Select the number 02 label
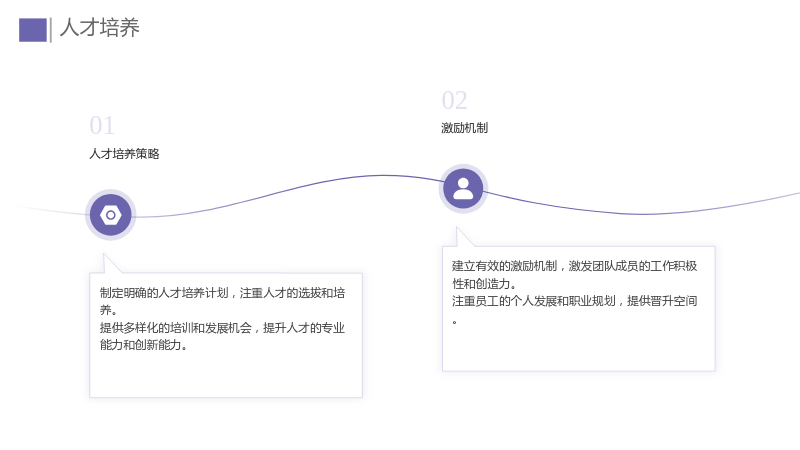Screen dimensions: 800x450 point(455,101)
